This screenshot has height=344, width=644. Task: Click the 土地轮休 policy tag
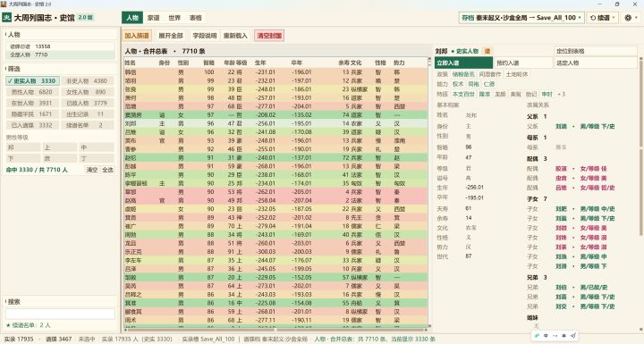pos(517,74)
